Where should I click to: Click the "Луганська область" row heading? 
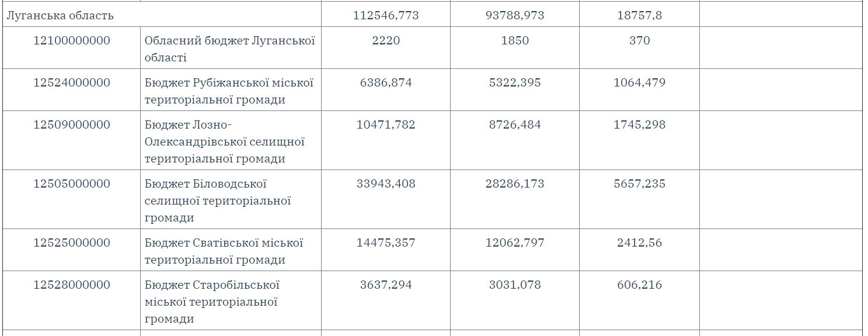pyautogui.click(x=60, y=16)
